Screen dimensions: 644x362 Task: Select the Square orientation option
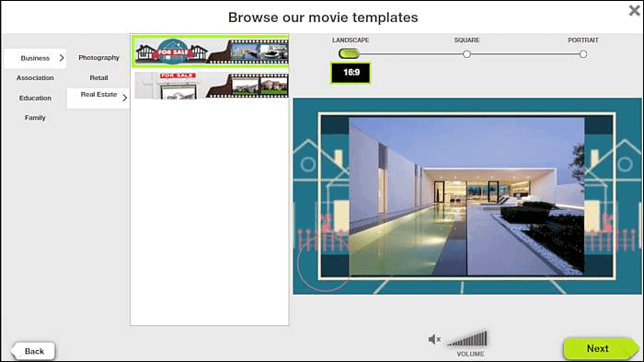click(x=466, y=54)
